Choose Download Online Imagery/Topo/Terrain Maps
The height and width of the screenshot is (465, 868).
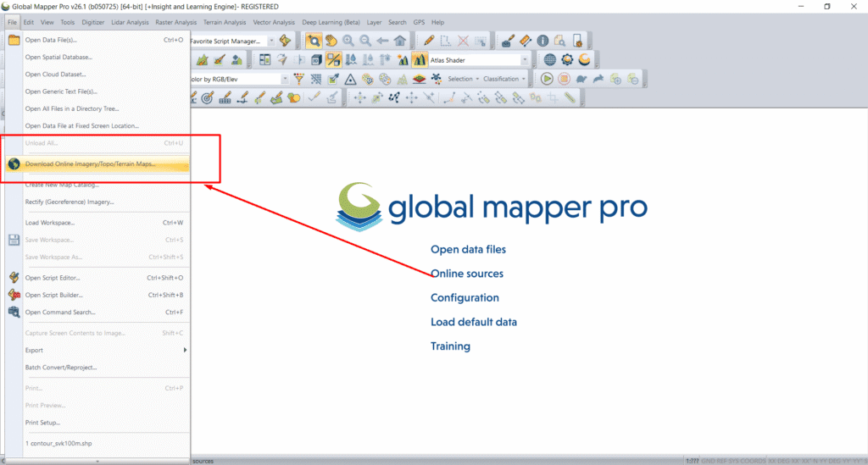coord(97,164)
